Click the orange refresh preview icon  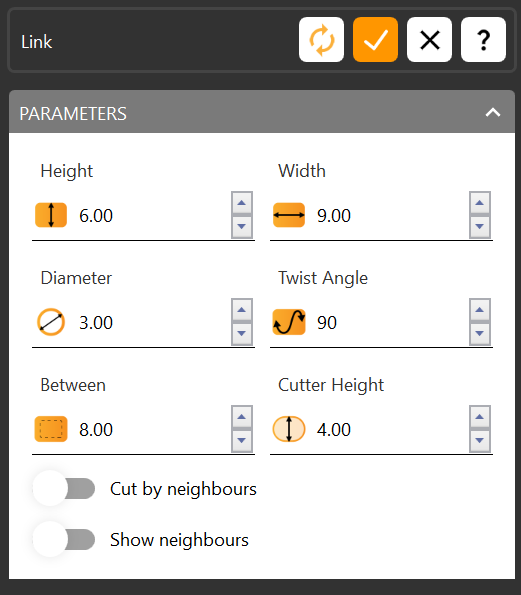point(321,39)
